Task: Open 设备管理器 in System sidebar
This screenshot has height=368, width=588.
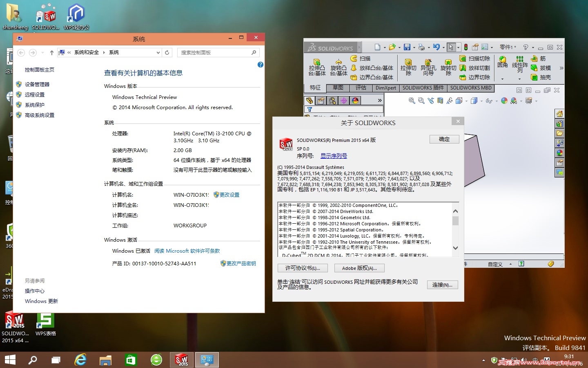Action: (x=37, y=84)
